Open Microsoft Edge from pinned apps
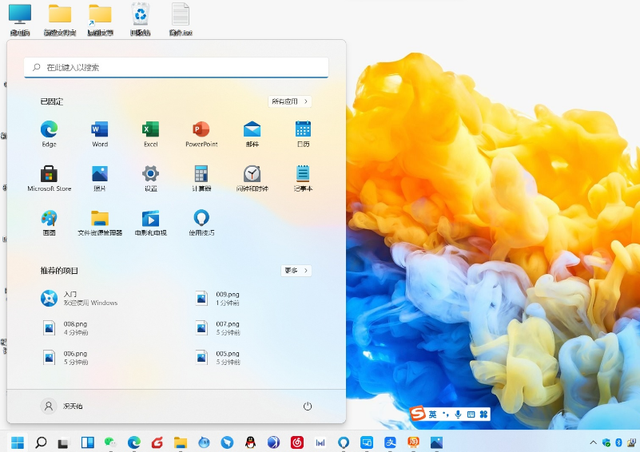The height and width of the screenshot is (452, 640). pos(49,130)
